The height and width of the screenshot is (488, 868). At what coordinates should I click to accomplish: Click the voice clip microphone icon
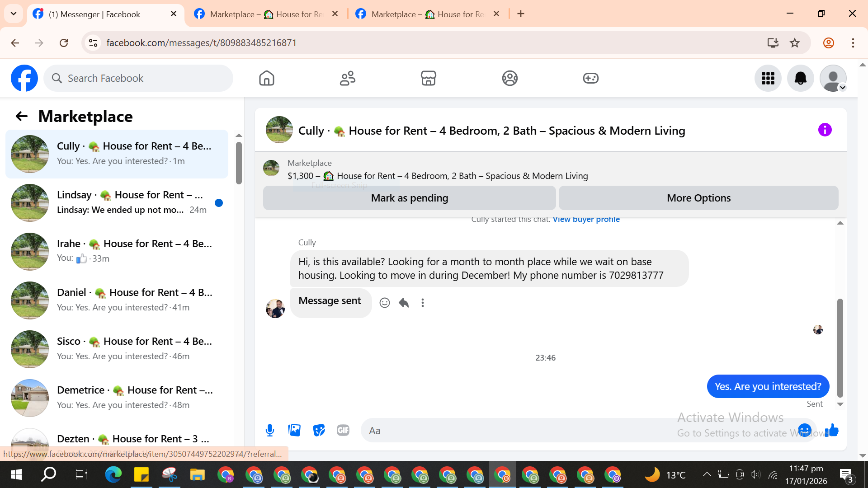pos(270,430)
